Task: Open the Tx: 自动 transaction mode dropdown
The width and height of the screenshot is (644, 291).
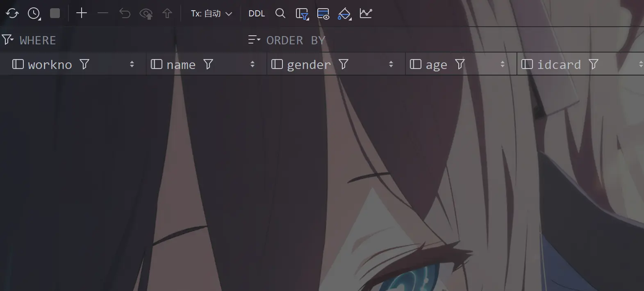Action: coord(212,14)
